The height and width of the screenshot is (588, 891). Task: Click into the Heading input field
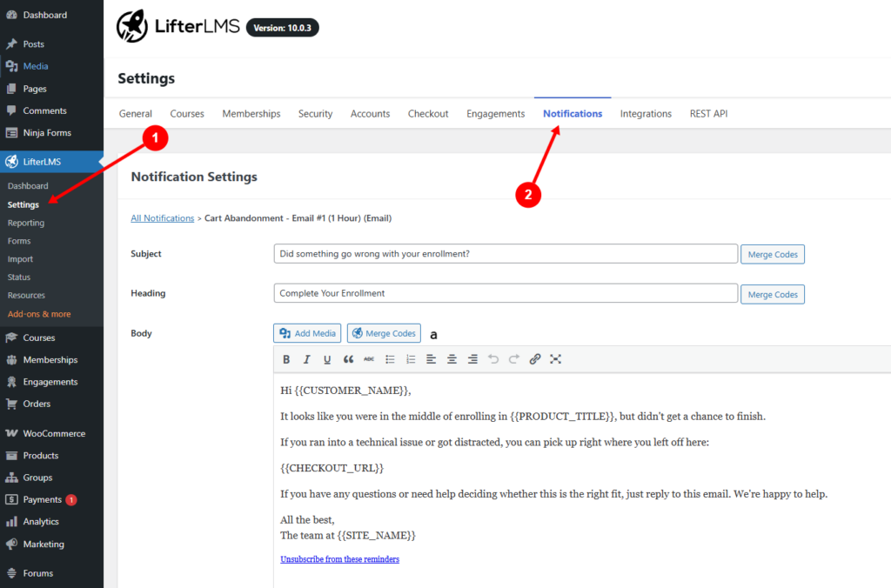coord(506,293)
